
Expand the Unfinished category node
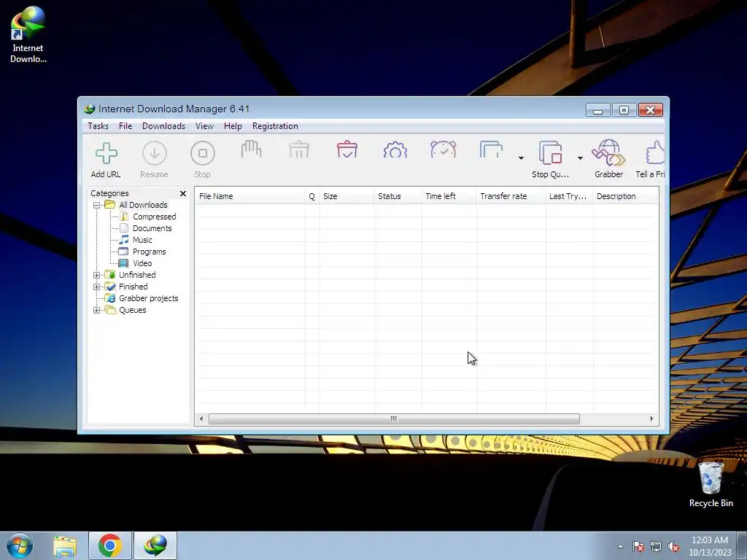[x=97, y=275]
